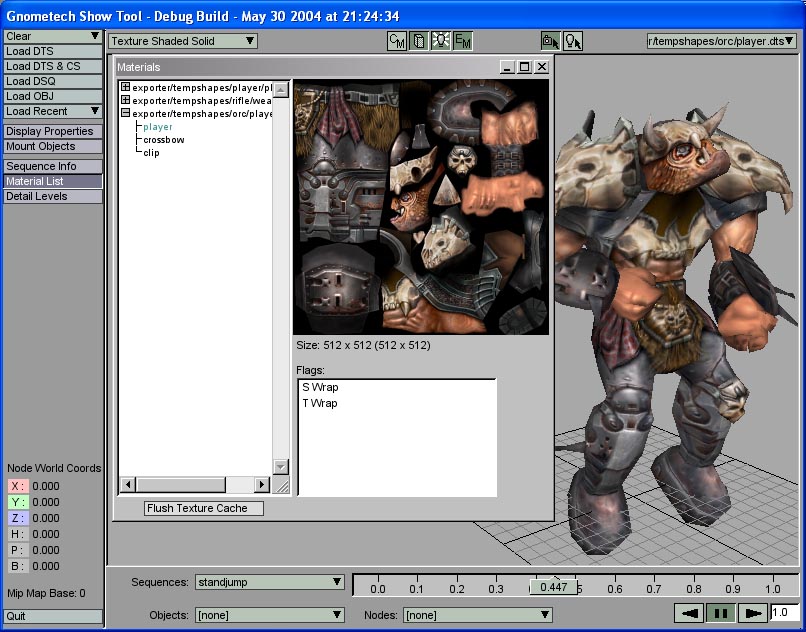Grab the Materials tree resize corner
Viewport: 806px width, 632px height.
click(x=281, y=485)
